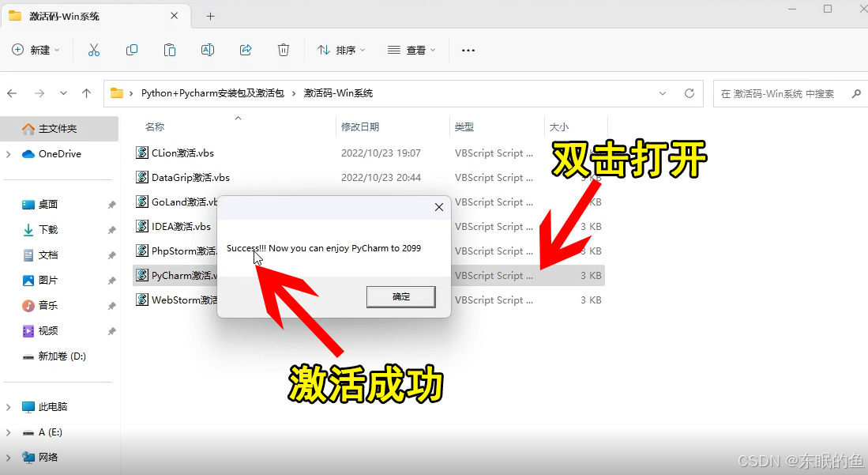Close the success message dialog
The height and width of the screenshot is (475, 868).
pos(439,207)
